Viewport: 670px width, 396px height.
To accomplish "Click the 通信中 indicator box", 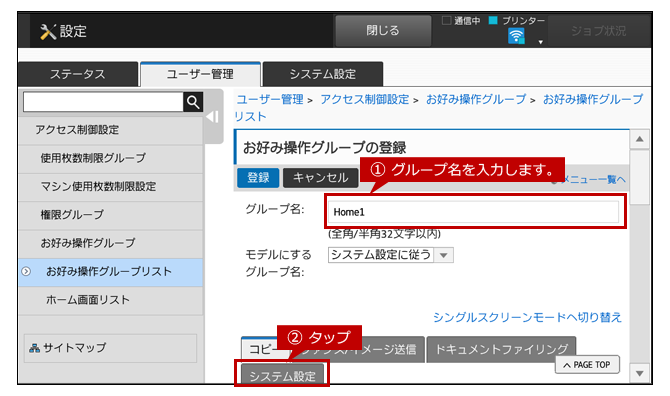I will click(x=447, y=21).
